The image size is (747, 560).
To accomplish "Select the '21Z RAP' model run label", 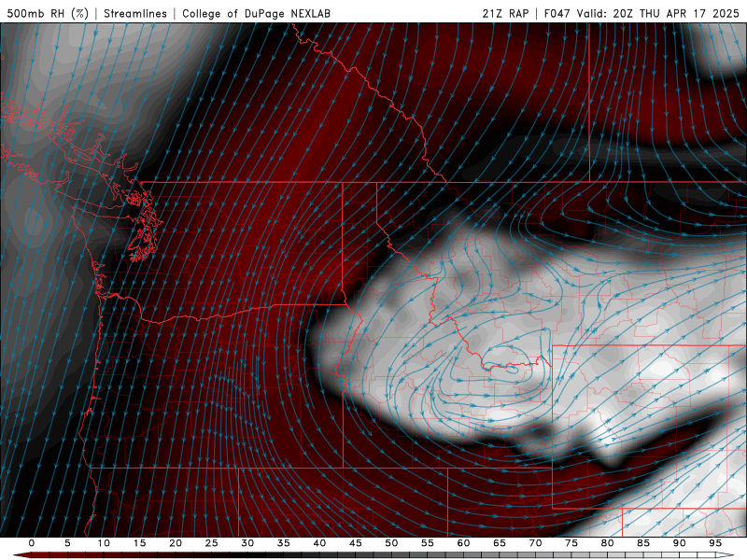I will (x=505, y=13).
